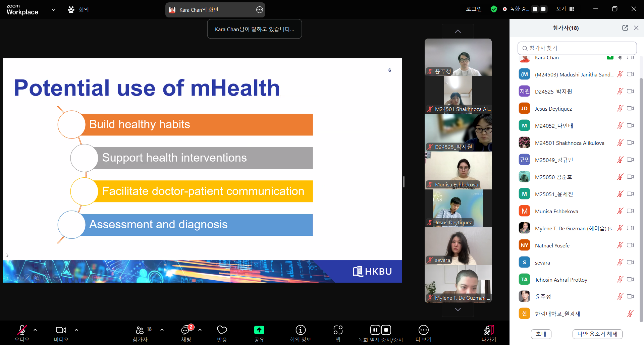The width and height of the screenshot is (644, 345).
Task: Open the Apps icon in toolbar
Action: coord(338,330)
